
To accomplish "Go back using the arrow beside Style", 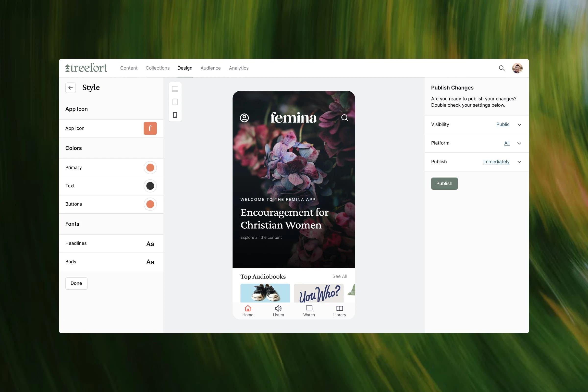I will (71, 88).
